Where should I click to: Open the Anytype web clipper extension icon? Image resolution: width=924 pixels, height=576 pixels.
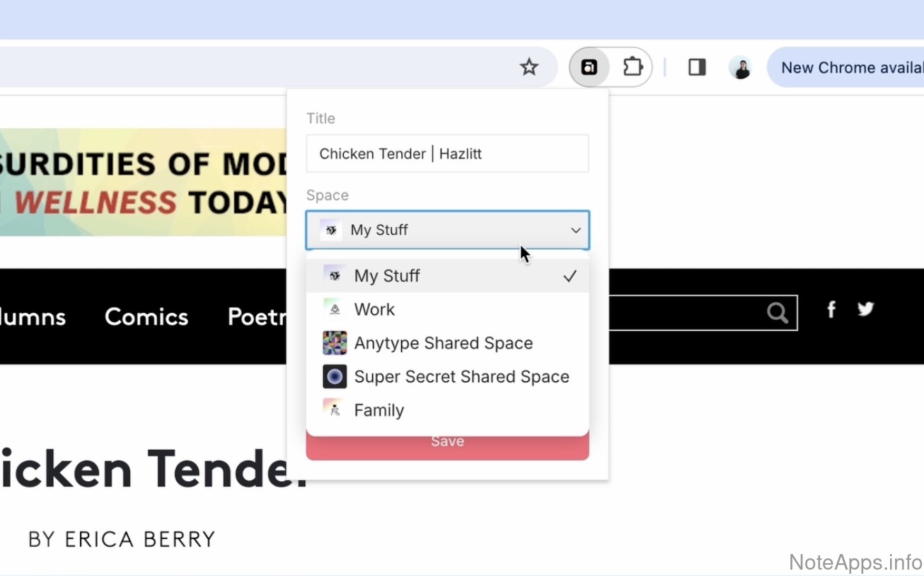[x=589, y=67]
